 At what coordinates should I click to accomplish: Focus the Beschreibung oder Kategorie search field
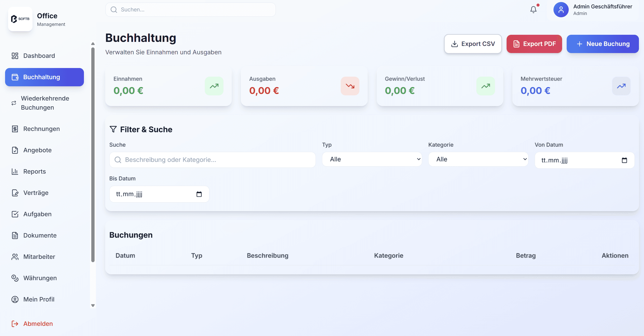[212, 160]
